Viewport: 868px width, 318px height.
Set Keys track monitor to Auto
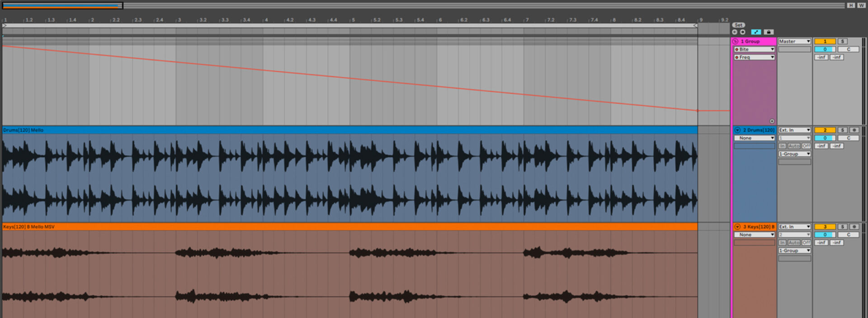[794, 243]
